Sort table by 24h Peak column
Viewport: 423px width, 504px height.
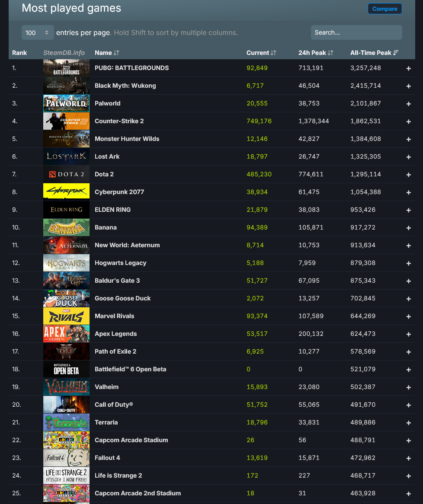tap(316, 53)
